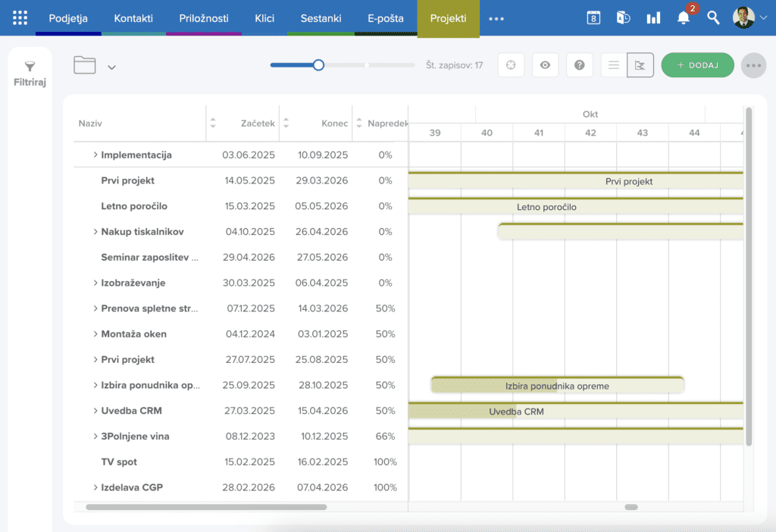Click the green Dodaj button
The image size is (776, 532).
pyautogui.click(x=697, y=65)
